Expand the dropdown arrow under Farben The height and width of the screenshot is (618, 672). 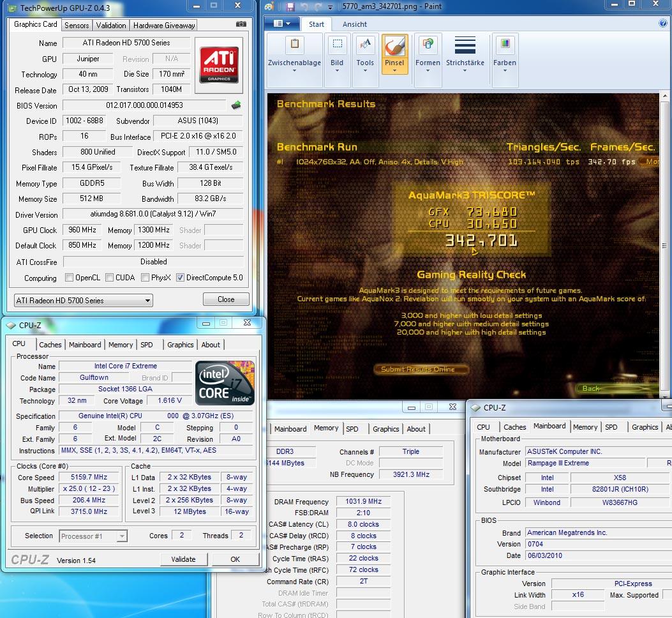click(x=505, y=71)
